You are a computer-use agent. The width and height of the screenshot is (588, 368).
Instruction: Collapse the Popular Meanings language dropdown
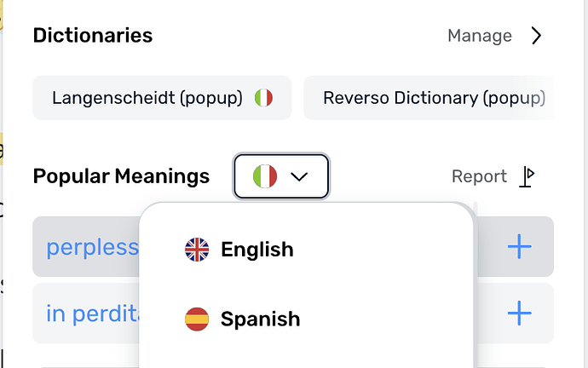[x=281, y=176]
